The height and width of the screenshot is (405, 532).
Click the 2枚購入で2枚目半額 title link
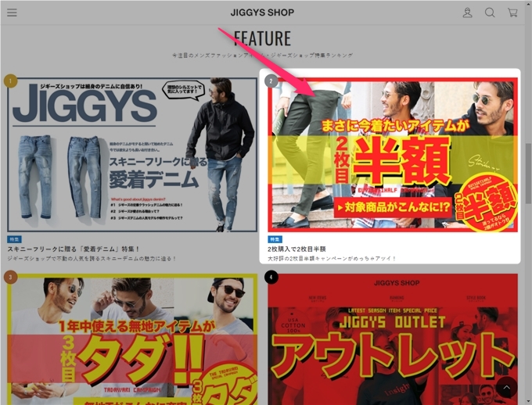click(x=297, y=249)
